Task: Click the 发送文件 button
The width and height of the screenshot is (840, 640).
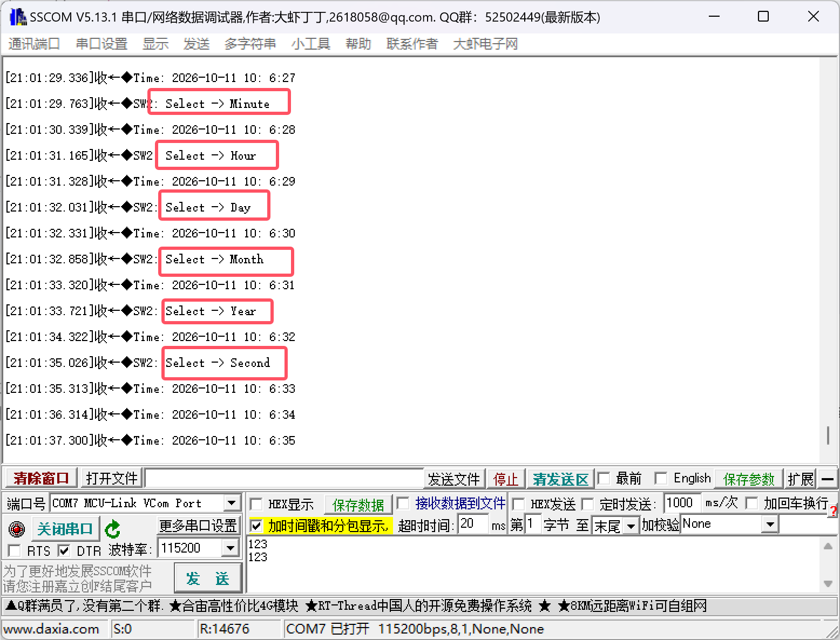Action: [x=454, y=479]
